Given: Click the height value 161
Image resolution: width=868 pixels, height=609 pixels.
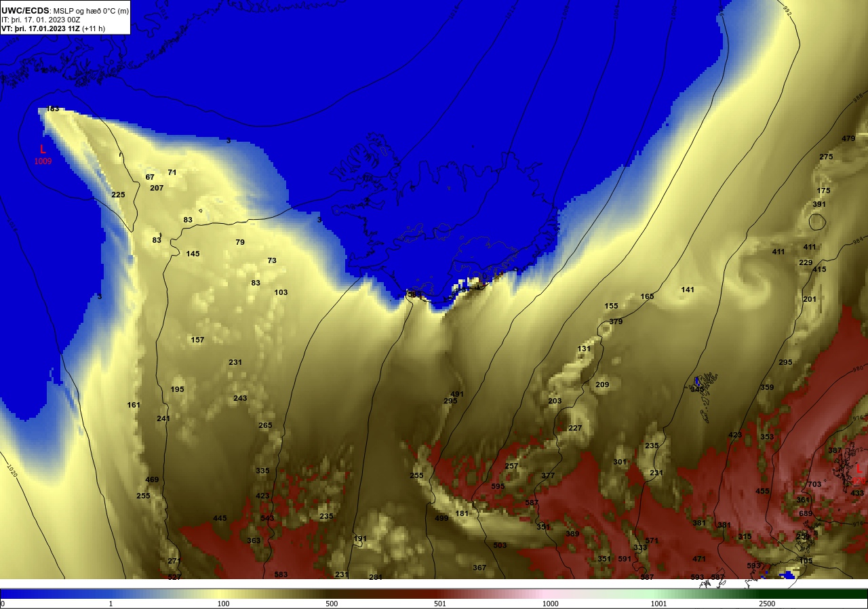Looking at the screenshot, I should pyautogui.click(x=134, y=406).
